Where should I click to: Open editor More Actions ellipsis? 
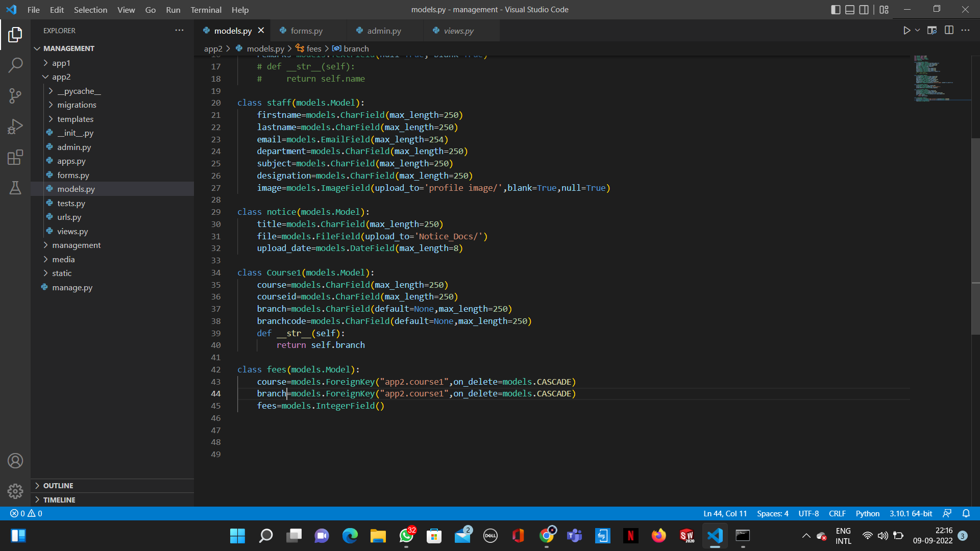click(x=965, y=31)
